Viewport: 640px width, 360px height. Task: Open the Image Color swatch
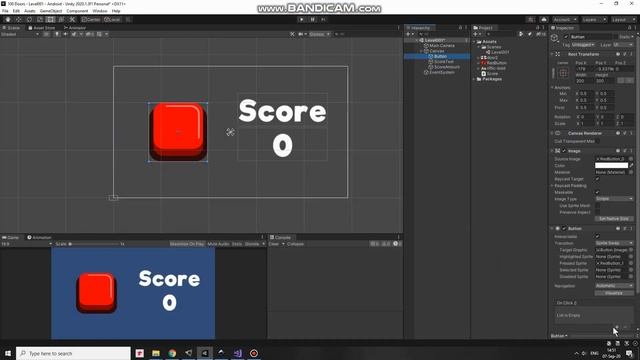coord(611,165)
